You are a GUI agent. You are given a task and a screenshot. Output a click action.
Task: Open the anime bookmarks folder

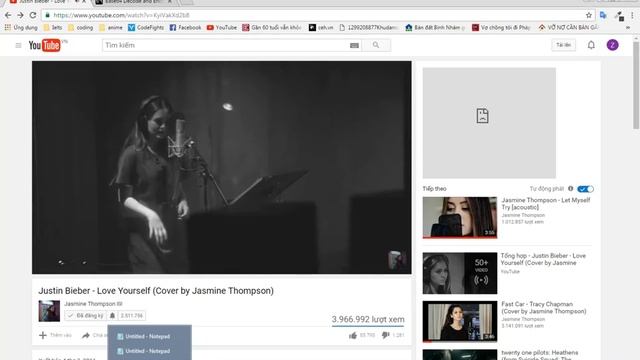coord(111,27)
